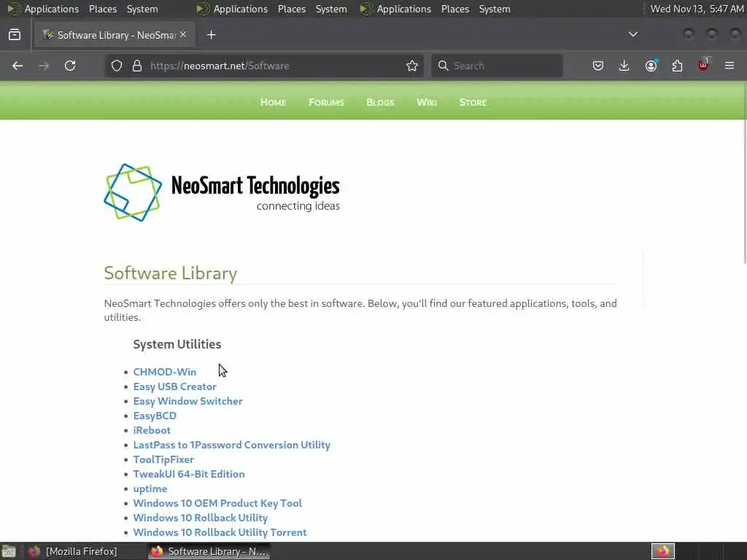Open the CHMOD-Win link
Screen dimensions: 747x560
[165, 372]
